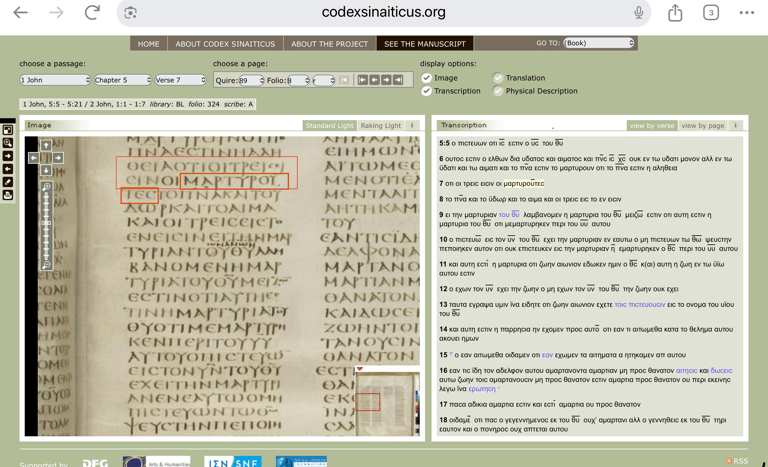This screenshot has height=467, width=768.
Task: Jump to the last manuscript page
Action: point(398,80)
